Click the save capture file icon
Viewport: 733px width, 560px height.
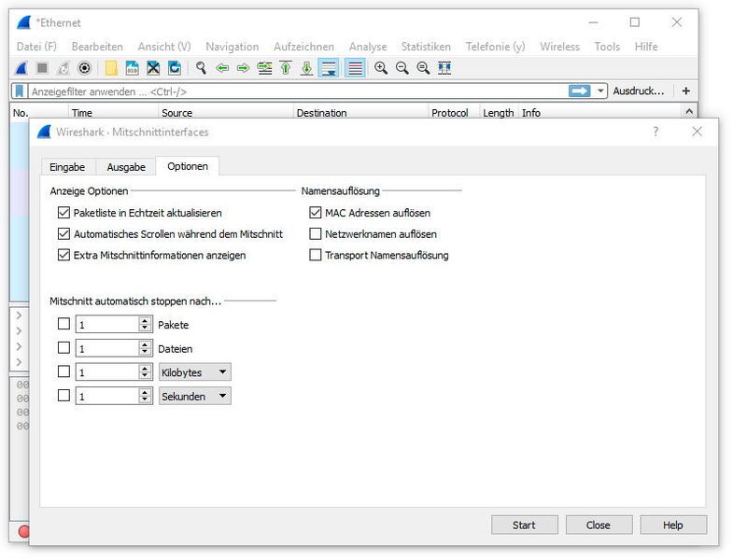pos(133,68)
